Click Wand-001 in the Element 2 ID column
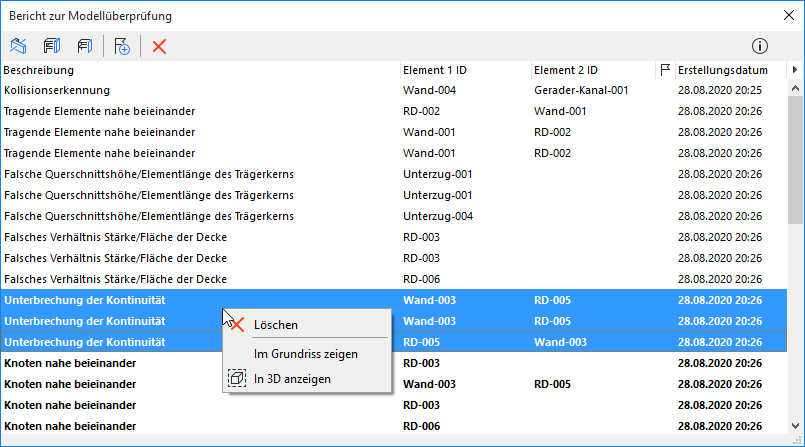The image size is (805, 447). (x=560, y=111)
